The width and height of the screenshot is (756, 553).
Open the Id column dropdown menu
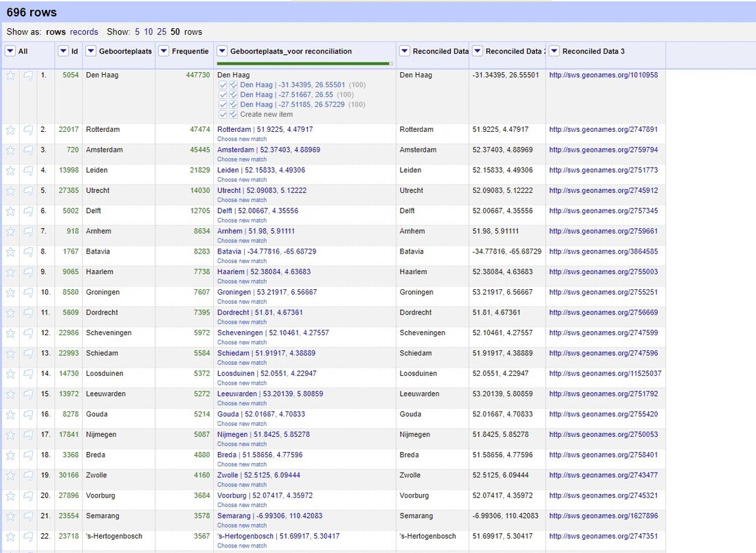tap(63, 51)
